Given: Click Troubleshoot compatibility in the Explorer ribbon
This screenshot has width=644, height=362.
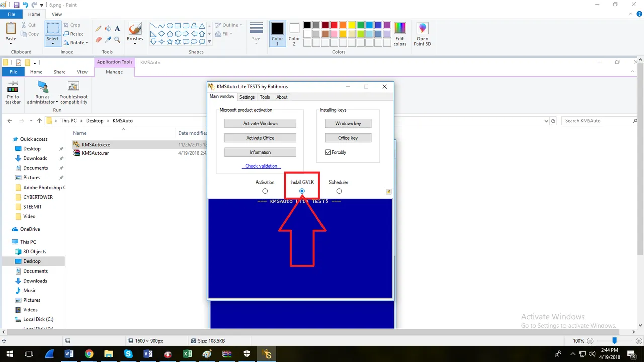Looking at the screenshot, I should [x=73, y=93].
